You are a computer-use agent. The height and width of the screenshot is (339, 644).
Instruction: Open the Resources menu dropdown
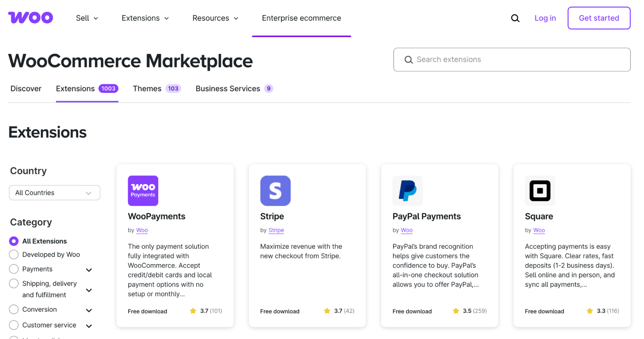click(x=216, y=18)
